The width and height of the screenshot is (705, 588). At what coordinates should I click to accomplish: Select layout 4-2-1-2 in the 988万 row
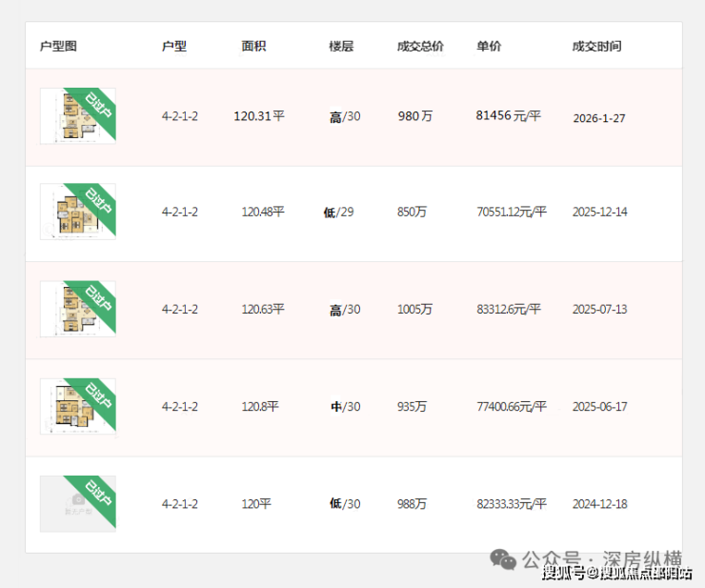(180, 504)
